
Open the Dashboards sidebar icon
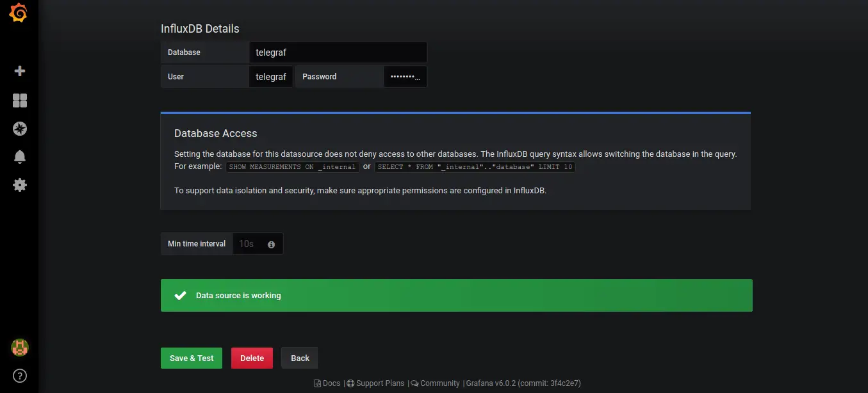pyautogui.click(x=19, y=100)
